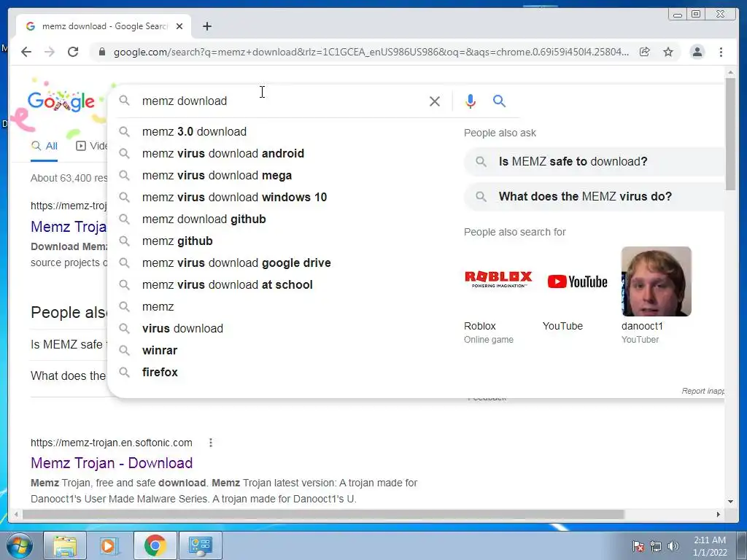Click the scroll down arrow

pos(730,502)
